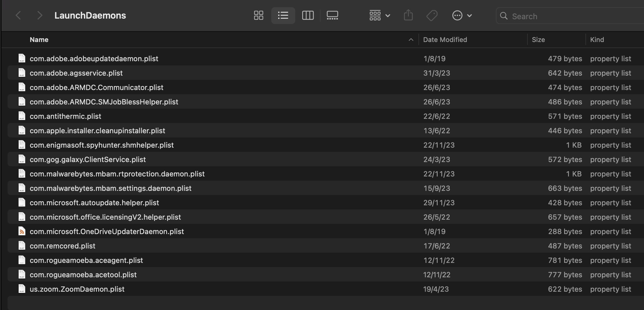Viewport: 644px width, 310px height.
Task: Click the 22/6/22 date of com.antithermic.plist
Action: [437, 116]
